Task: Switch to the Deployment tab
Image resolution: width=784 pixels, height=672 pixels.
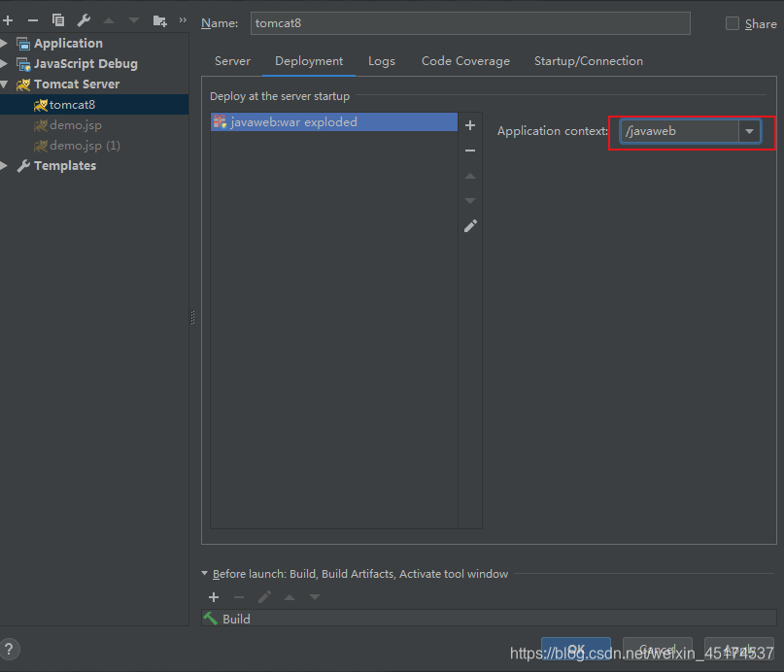Action: point(309,61)
